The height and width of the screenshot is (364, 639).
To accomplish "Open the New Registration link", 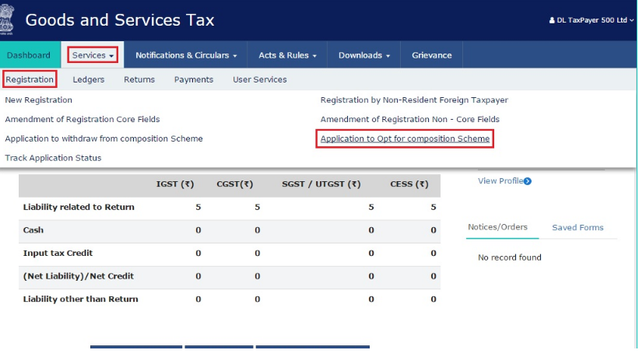I will (38, 100).
